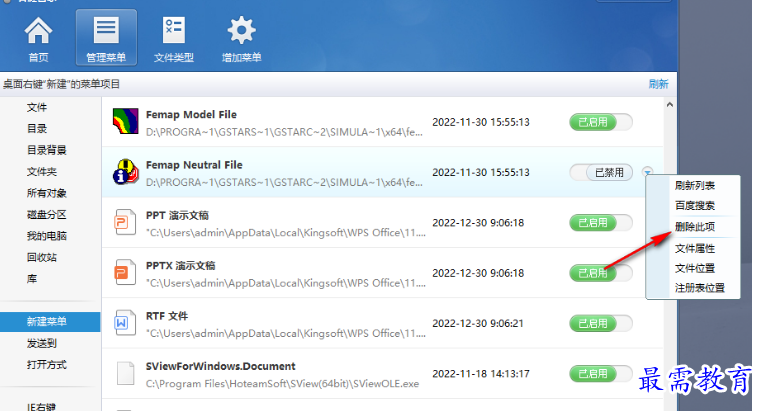Click the RTF 文件 title text
The width and height of the screenshot is (760, 411).
tap(167, 316)
